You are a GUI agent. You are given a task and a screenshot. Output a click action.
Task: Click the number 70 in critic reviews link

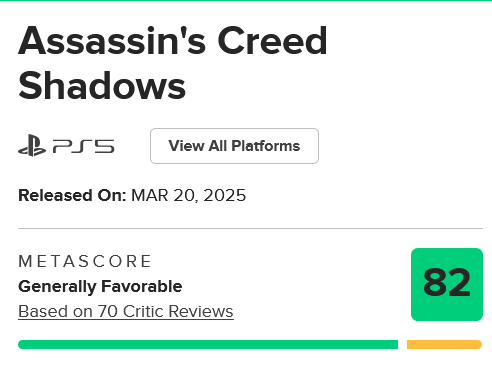[x=108, y=312]
